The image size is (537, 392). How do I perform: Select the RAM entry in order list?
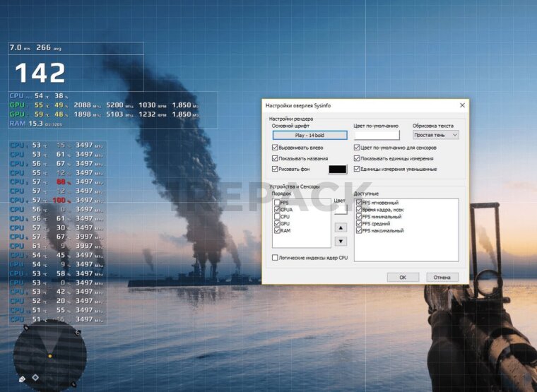[286, 230]
